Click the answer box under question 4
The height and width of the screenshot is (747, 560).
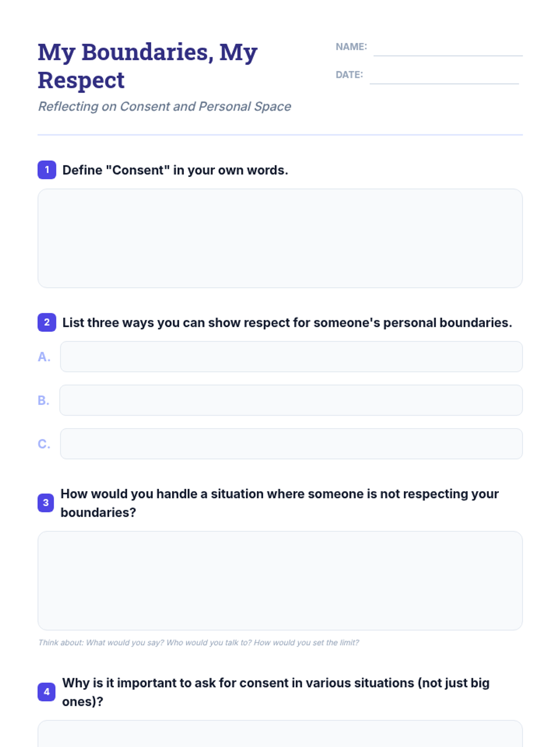pyautogui.click(x=280, y=734)
